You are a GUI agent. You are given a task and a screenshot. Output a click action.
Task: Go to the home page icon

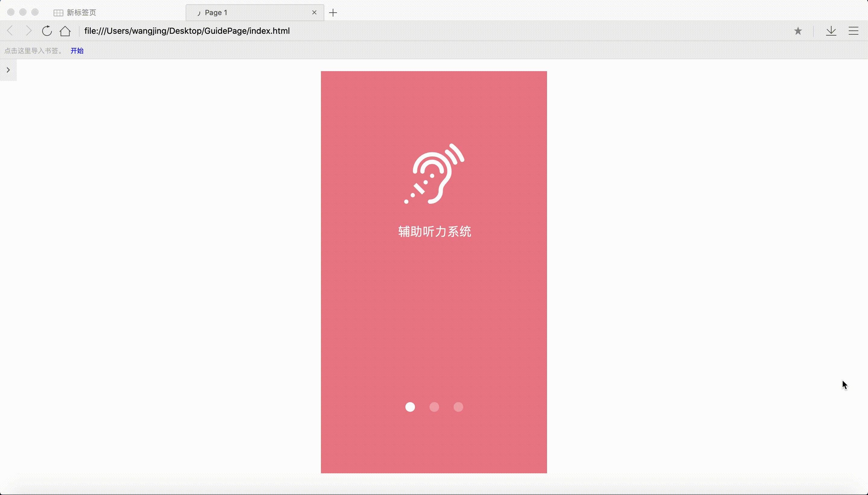tap(65, 31)
